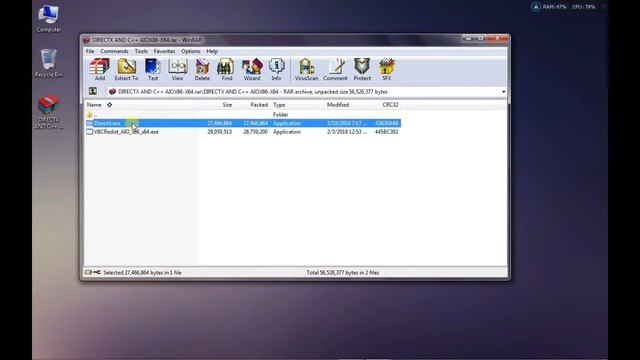
Task: Show archive Info
Action: (x=276, y=69)
